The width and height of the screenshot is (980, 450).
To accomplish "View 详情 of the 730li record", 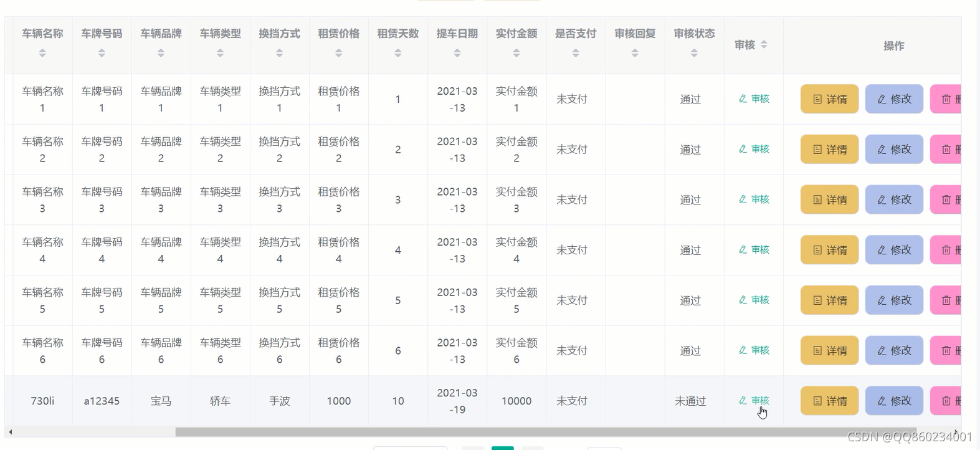I will 829,401.
